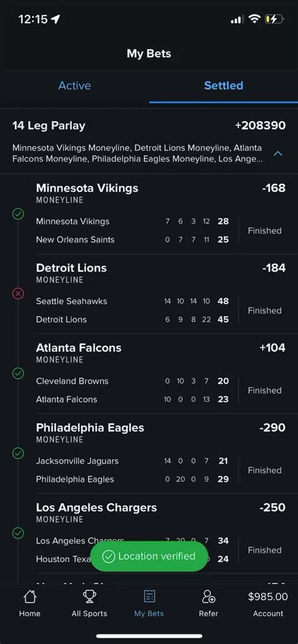Tap green checkmark beside Minnesota Vikings leg

[x=18, y=214]
